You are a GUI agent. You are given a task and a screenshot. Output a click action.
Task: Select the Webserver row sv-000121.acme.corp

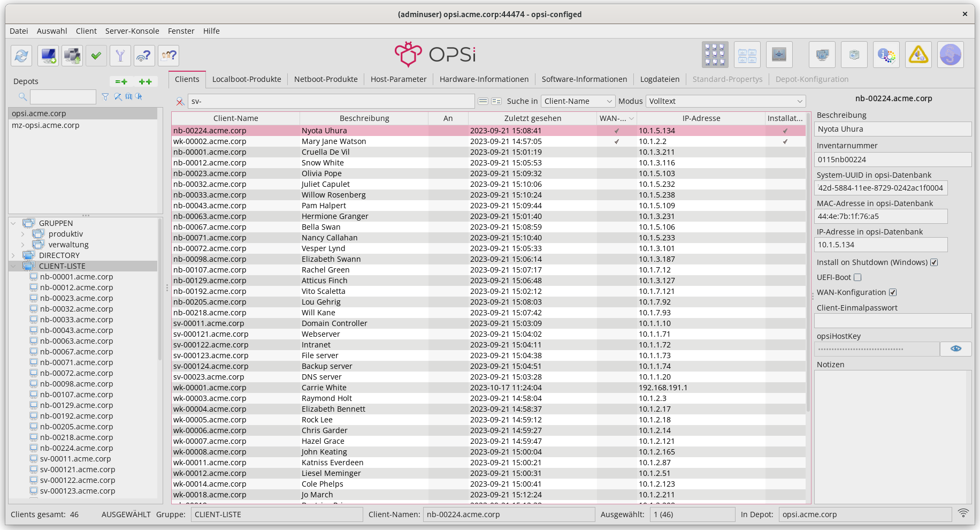pos(488,334)
